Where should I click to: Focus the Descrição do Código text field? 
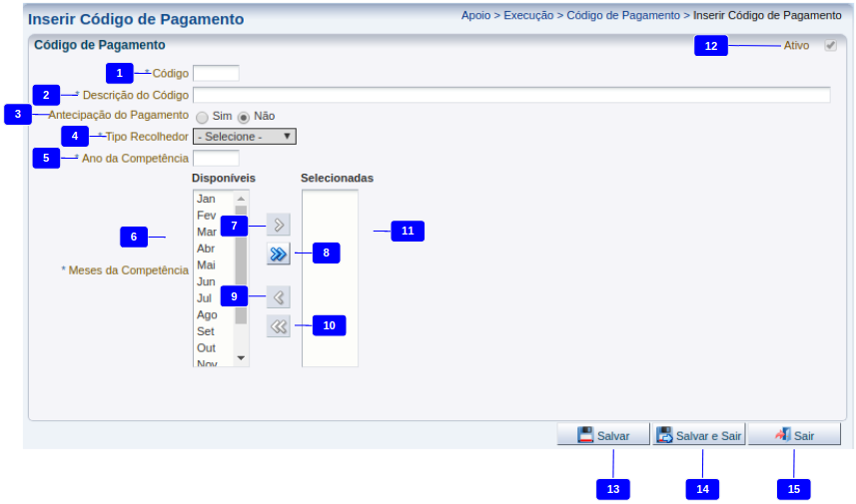click(x=510, y=95)
